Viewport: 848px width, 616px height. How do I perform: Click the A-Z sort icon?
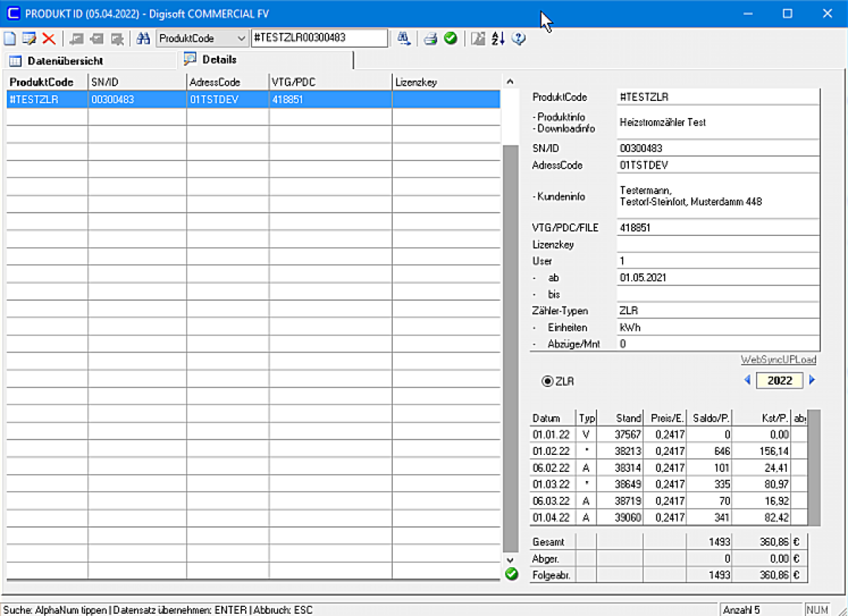498,39
